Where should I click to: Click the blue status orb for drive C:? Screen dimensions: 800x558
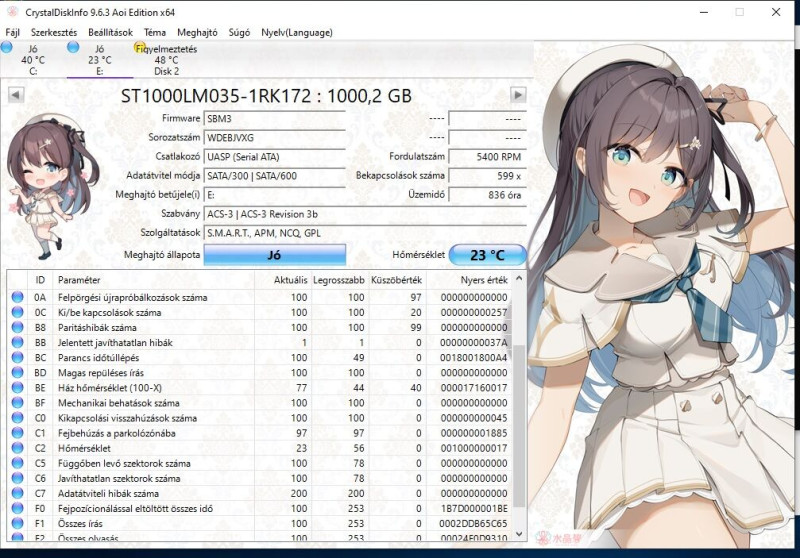point(7,48)
